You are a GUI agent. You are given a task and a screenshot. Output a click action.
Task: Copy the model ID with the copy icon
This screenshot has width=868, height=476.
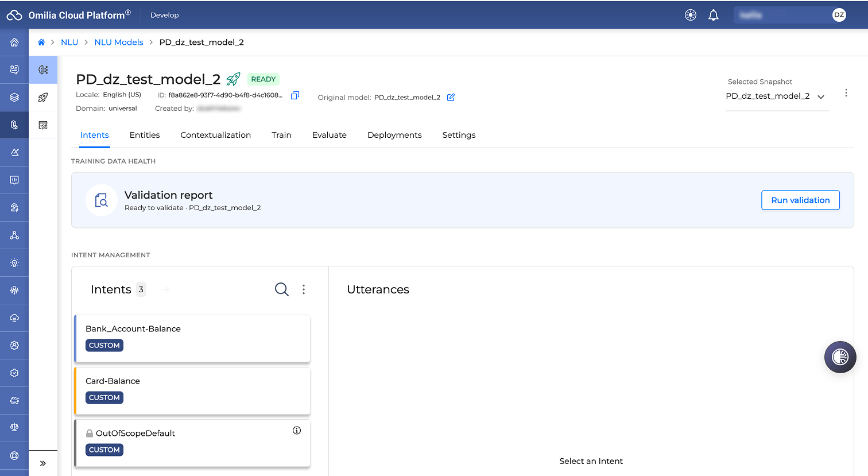tap(295, 95)
